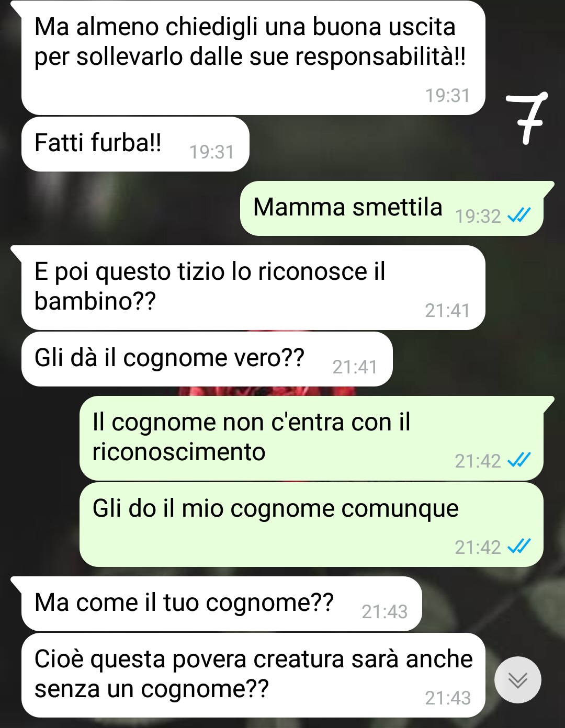Select message 'Il cognome non c'entra con il riconoscimento'

click(x=311, y=438)
